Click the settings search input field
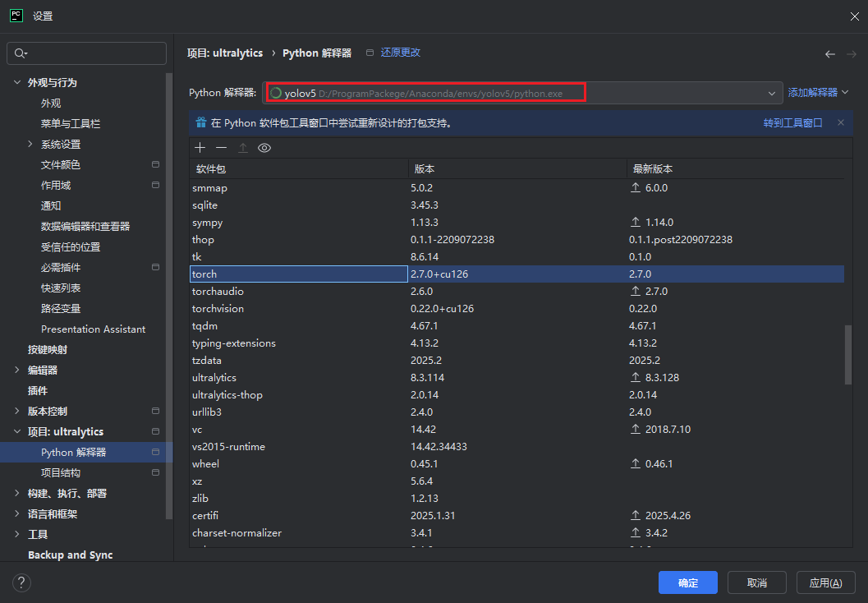 86,53
